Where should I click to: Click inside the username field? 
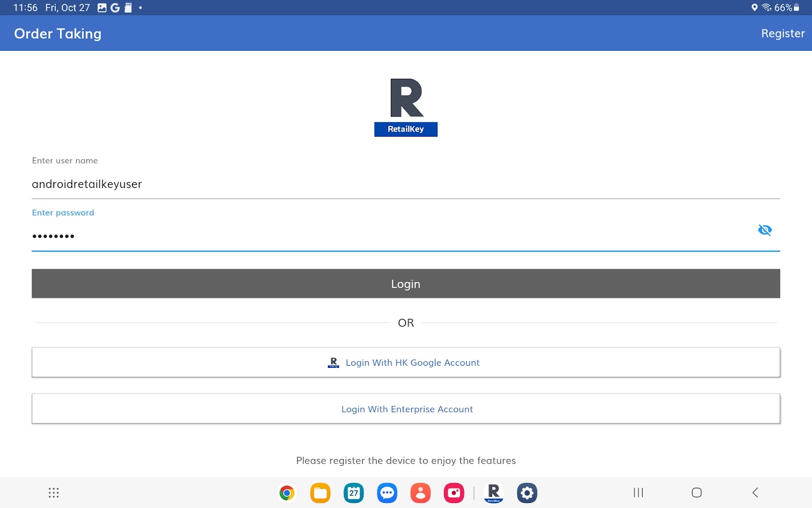pos(203,184)
